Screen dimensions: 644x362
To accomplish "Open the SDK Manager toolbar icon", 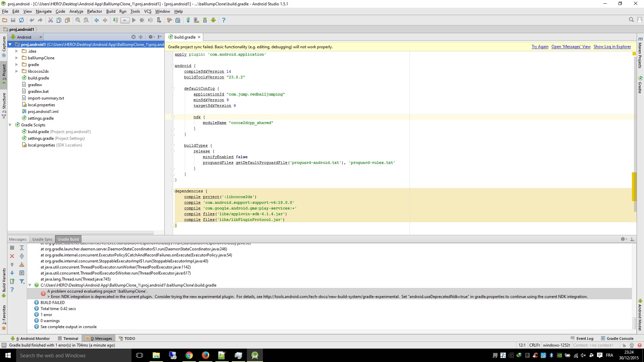I will click(205, 20).
